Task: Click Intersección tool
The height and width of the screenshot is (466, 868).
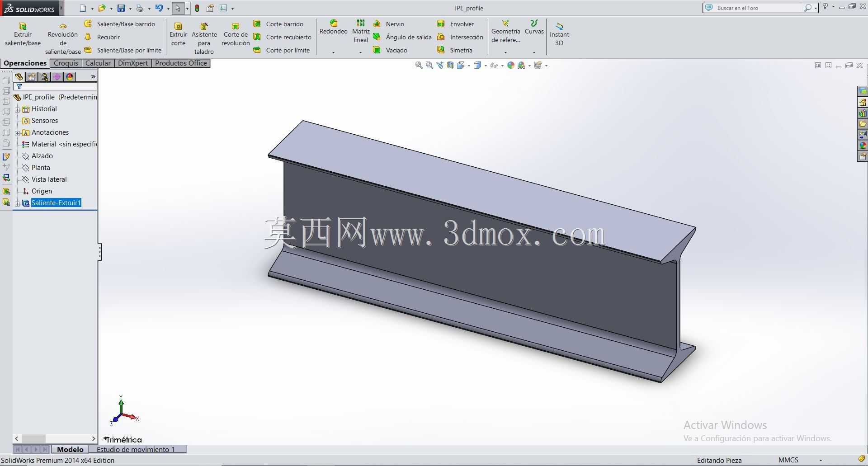Action: [460, 37]
